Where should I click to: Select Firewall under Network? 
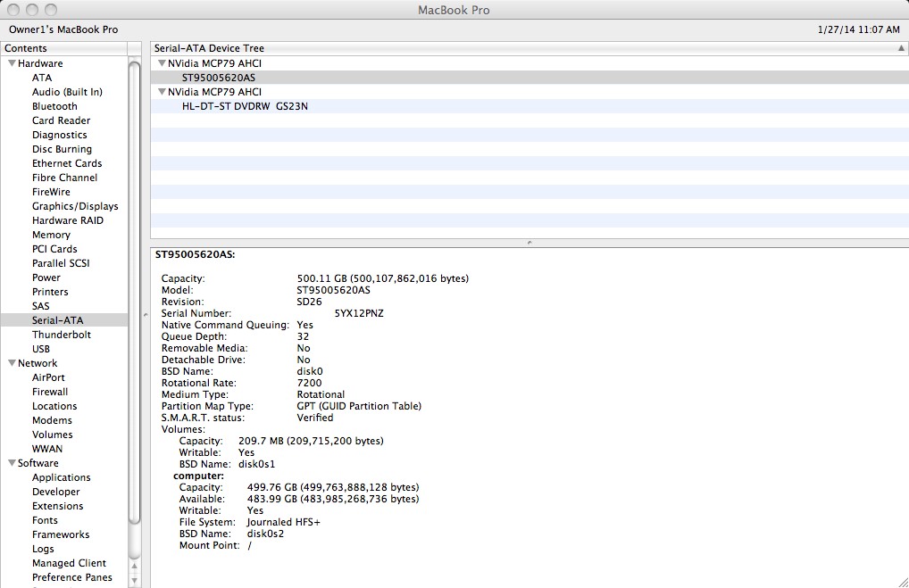50,392
